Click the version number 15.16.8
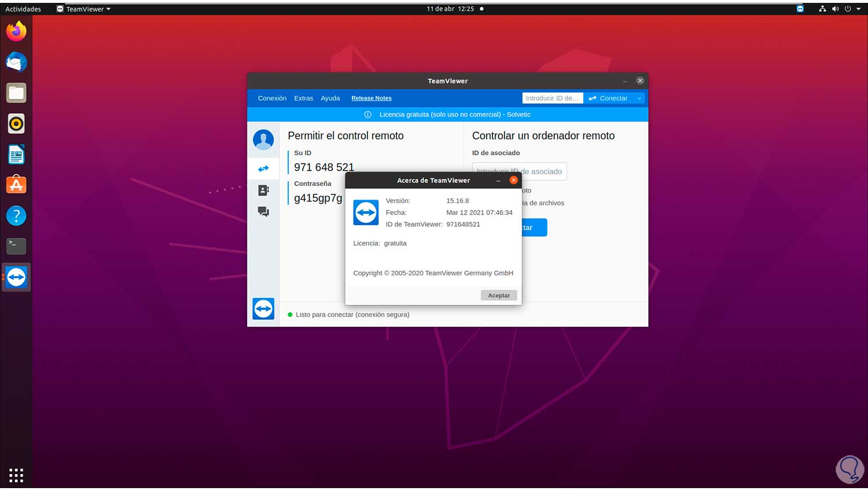Image resolution: width=868 pixels, height=491 pixels. (x=458, y=201)
